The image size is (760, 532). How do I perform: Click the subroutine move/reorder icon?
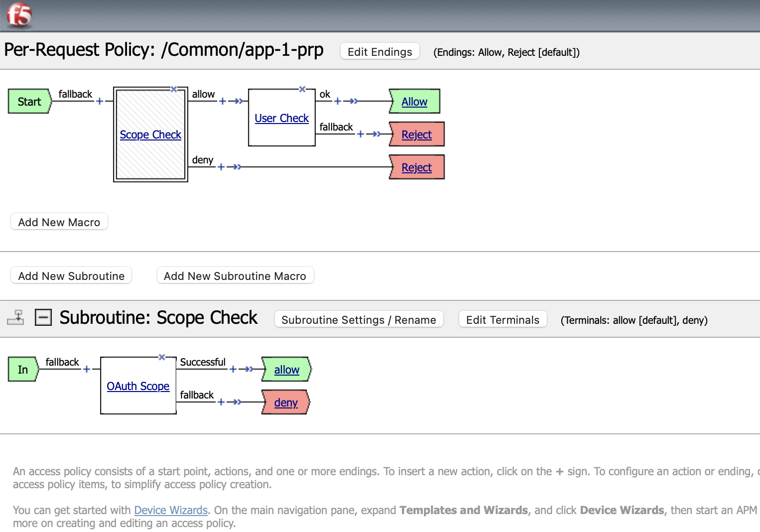(15, 317)
